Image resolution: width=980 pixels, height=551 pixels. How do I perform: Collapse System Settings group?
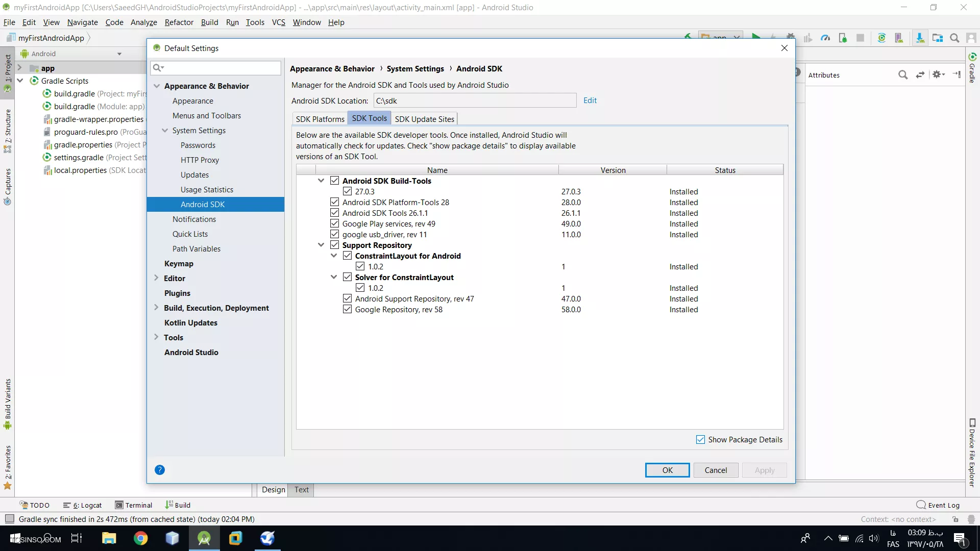click(x=165, y=130)
